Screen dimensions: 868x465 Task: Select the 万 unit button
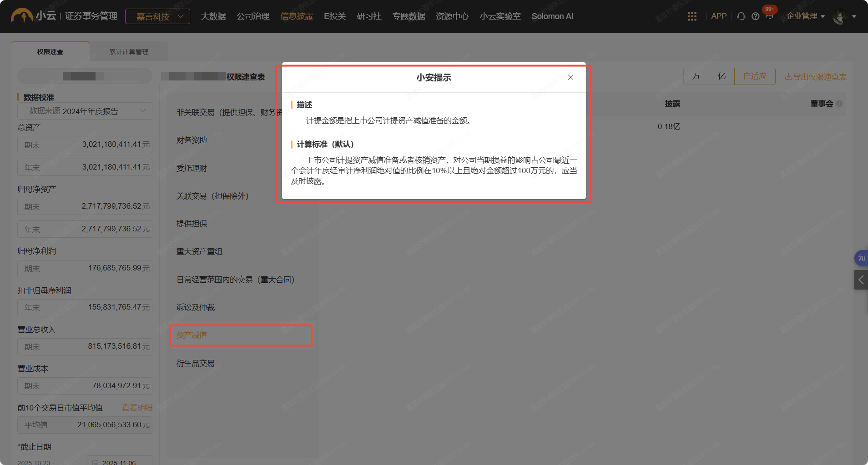tap(696, 76)
